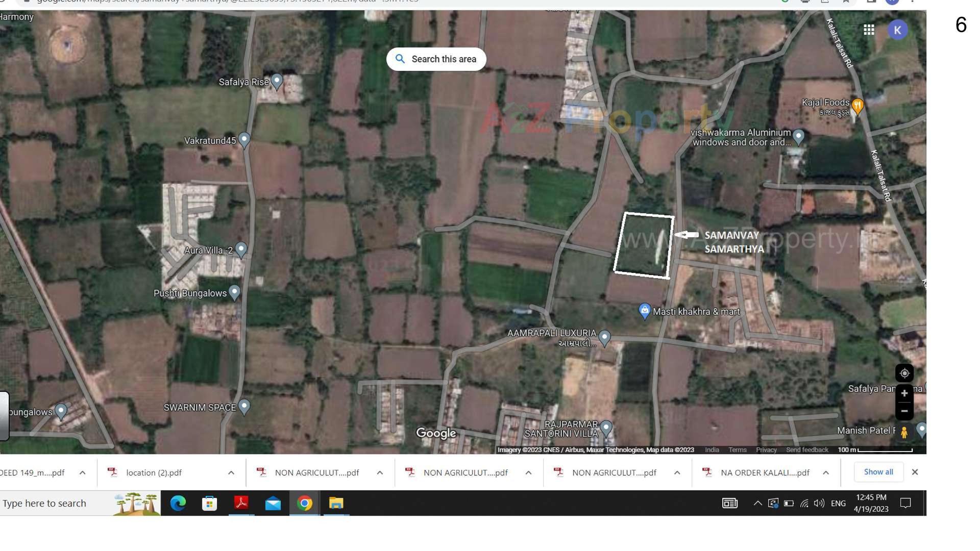Click the Pushti Bungalows map marker
Image resolution: width=980 pixels, height=551 pixels.
pyautogui.click(x=234, y=292)
